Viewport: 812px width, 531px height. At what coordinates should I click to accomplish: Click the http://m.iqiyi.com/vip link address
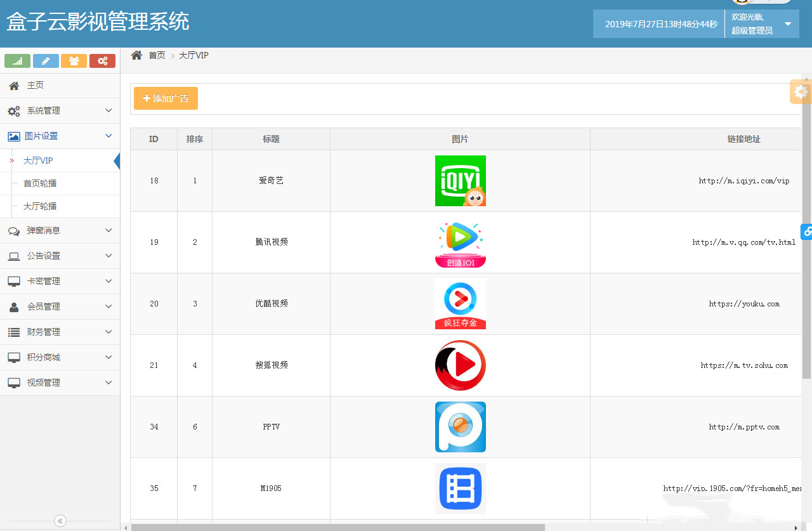click(x=744, y=181)
